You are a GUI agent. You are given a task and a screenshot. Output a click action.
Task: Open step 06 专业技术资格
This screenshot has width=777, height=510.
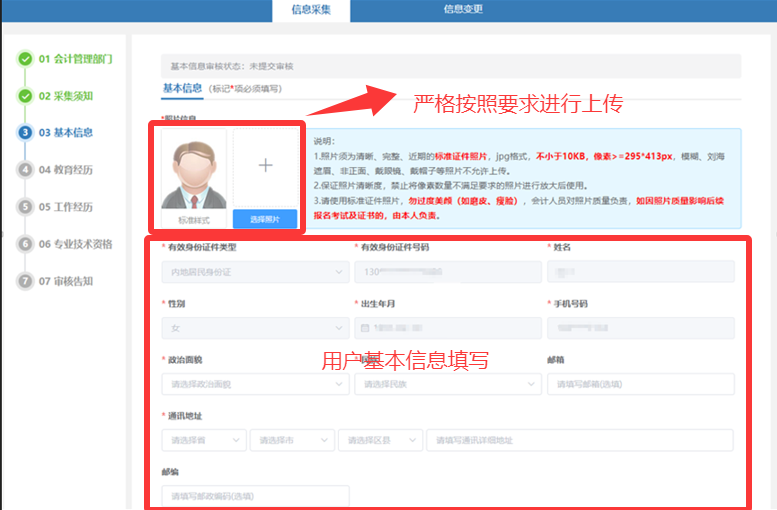pos(75,244)
